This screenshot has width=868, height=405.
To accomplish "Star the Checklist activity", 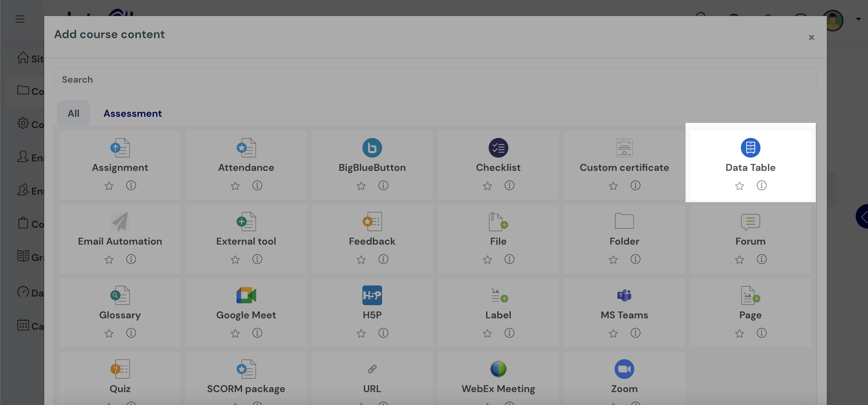I will tap(487, 186).
